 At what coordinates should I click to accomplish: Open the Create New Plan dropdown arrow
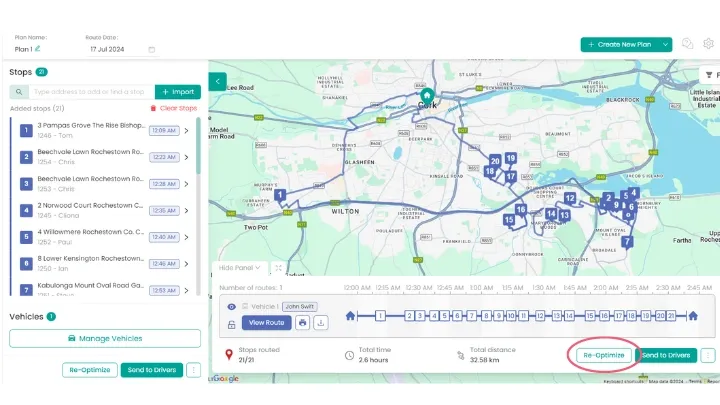tap(666, 44)
